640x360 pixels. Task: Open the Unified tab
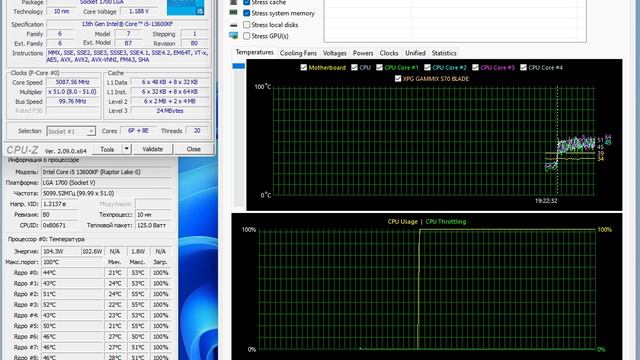415,53
